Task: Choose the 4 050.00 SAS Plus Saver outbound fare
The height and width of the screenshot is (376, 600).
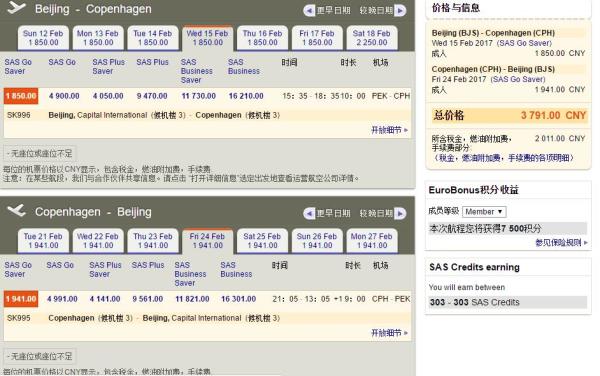Action: click(108, 96)
